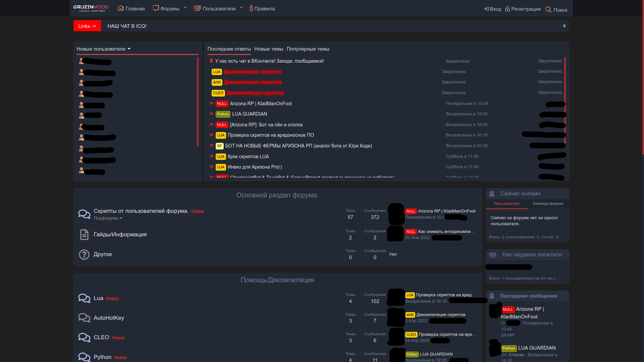644x362 pixels.
Task: Click the Сейчас онлайн widget badge icon
Action: (492, 194)
